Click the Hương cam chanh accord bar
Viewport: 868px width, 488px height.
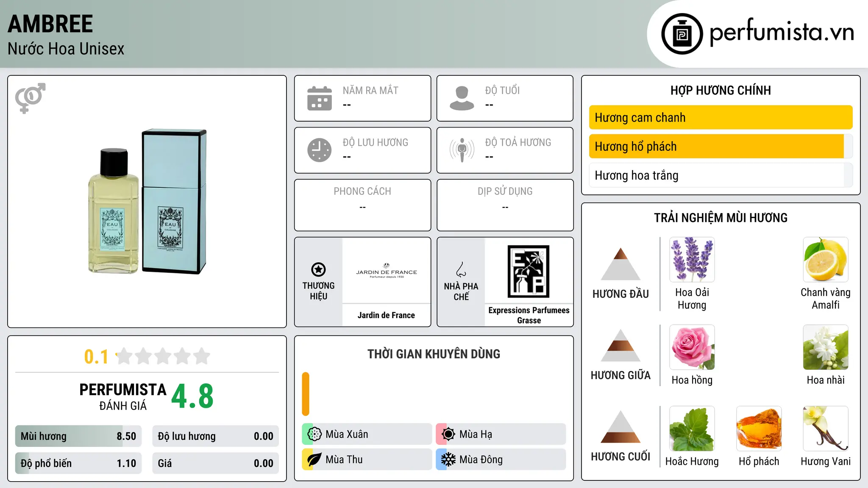pyautogui.click(x=721, y=117)
